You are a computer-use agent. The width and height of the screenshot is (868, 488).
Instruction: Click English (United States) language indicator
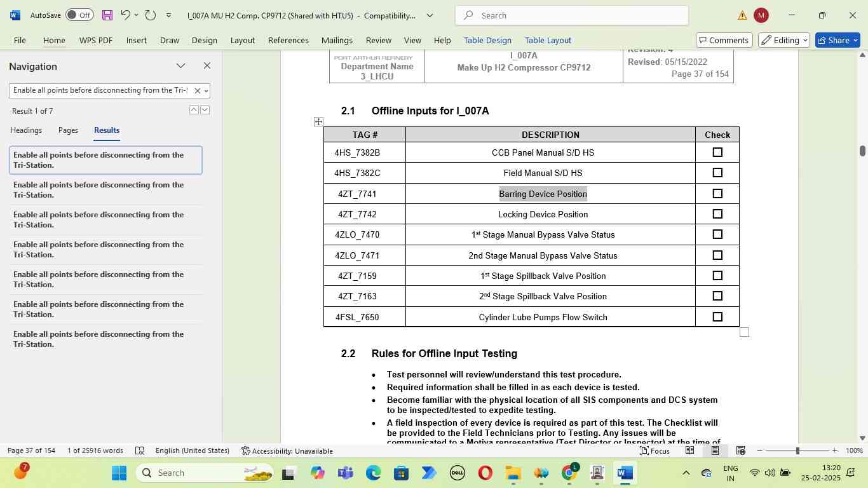point(192,451)
